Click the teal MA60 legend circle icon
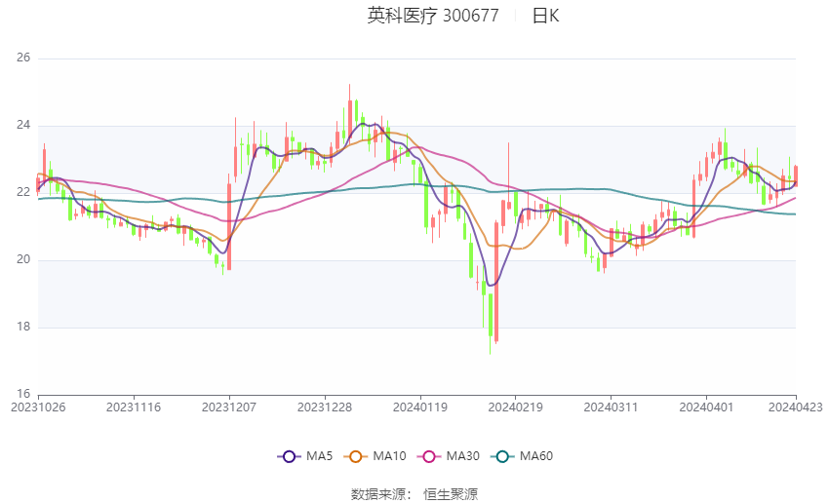Viewport: 829px width, 504px height. (502, 456)
